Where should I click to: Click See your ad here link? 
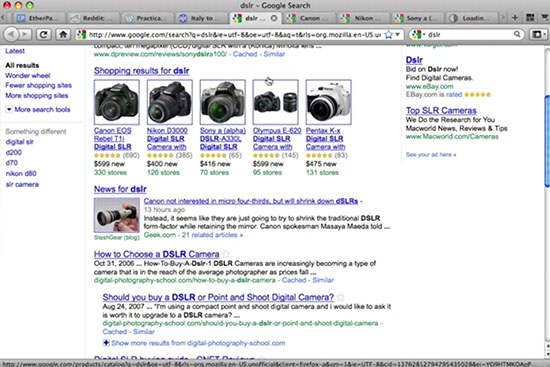click(x=431, y=154)
